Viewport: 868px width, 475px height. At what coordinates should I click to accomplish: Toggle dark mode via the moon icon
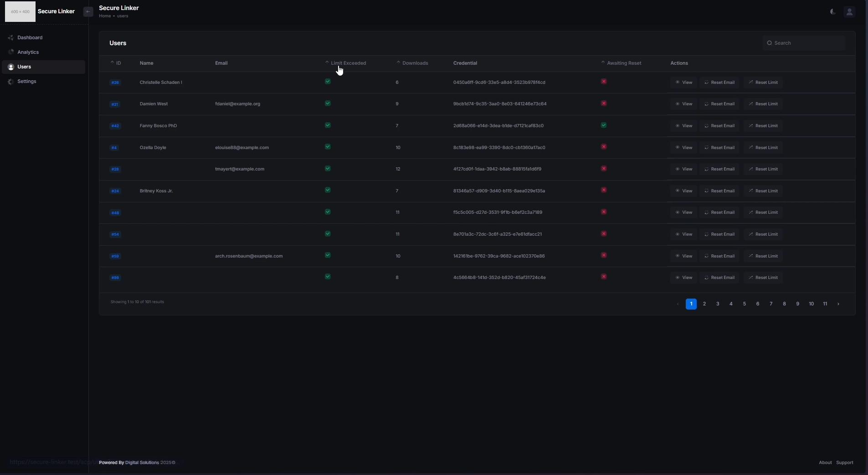[832, 11]
